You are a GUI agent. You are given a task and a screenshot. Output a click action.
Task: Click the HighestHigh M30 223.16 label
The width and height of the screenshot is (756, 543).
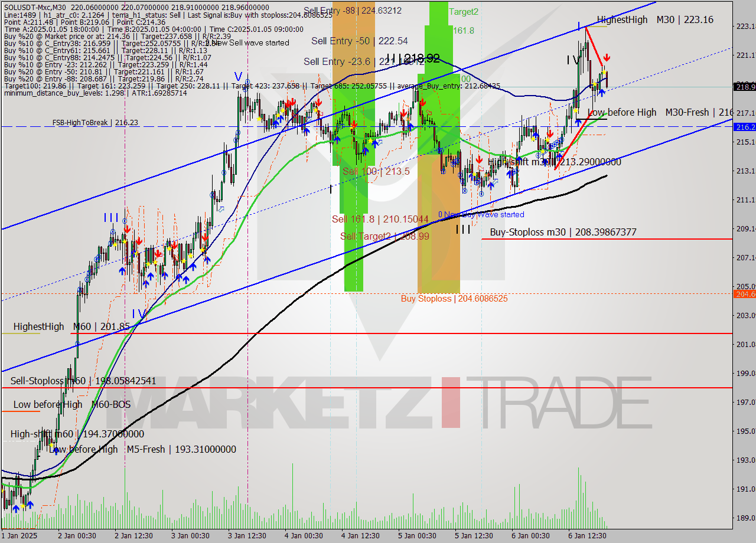click(x=655, y=19)
